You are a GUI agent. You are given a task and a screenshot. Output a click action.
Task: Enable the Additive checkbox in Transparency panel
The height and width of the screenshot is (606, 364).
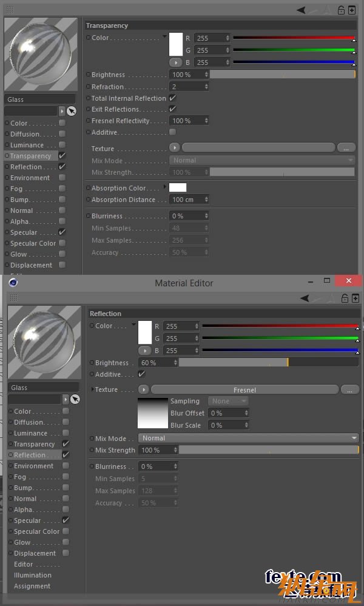pos(173,132)
